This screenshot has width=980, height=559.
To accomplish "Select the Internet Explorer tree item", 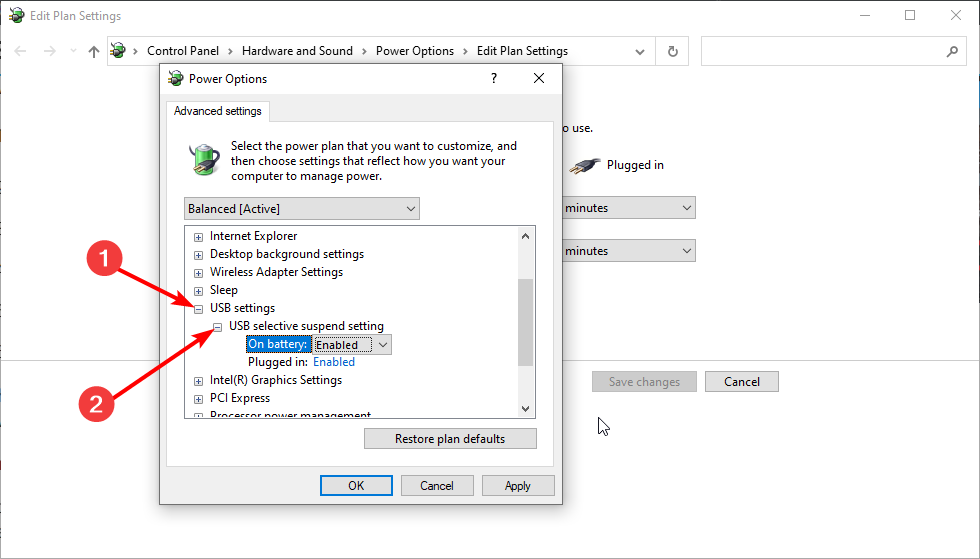I will 253,236.
